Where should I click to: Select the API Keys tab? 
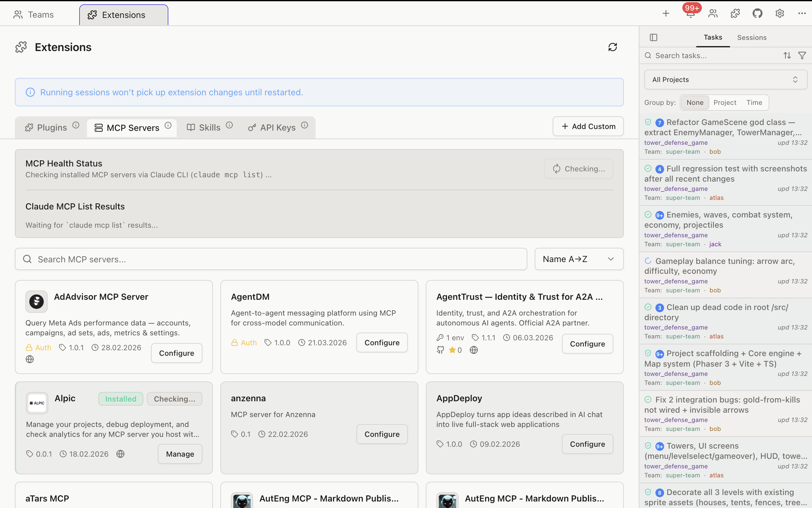278,127
